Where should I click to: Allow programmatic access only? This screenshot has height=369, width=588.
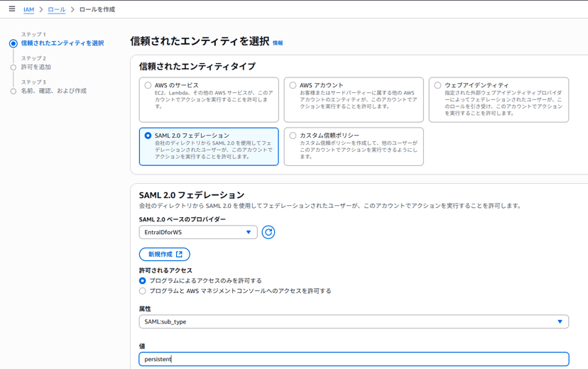pos(143,281)
